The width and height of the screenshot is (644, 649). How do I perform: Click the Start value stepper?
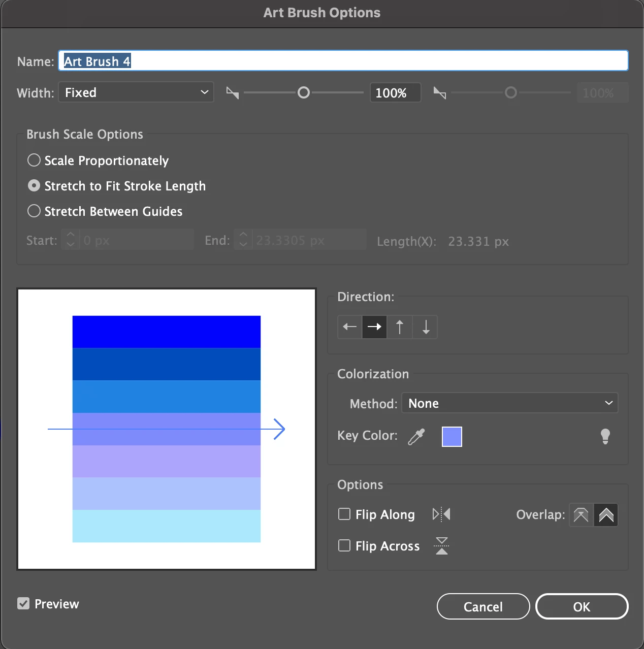[71, 240]
